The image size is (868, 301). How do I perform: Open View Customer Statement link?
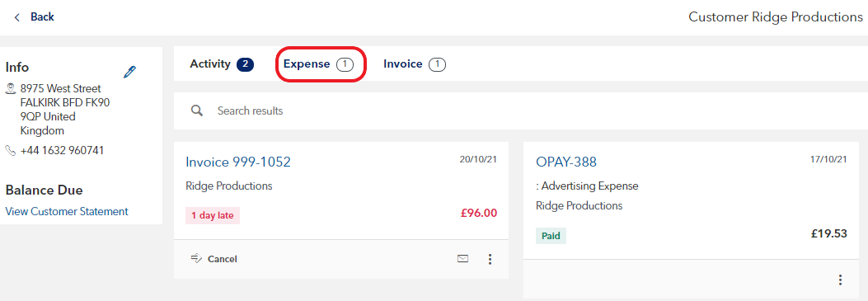[67, 211]
